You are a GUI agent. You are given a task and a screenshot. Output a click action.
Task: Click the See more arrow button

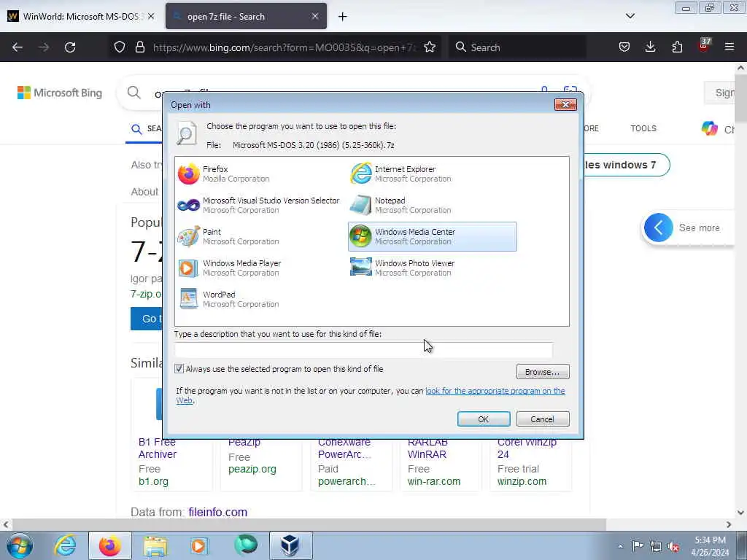pos(659,227)
